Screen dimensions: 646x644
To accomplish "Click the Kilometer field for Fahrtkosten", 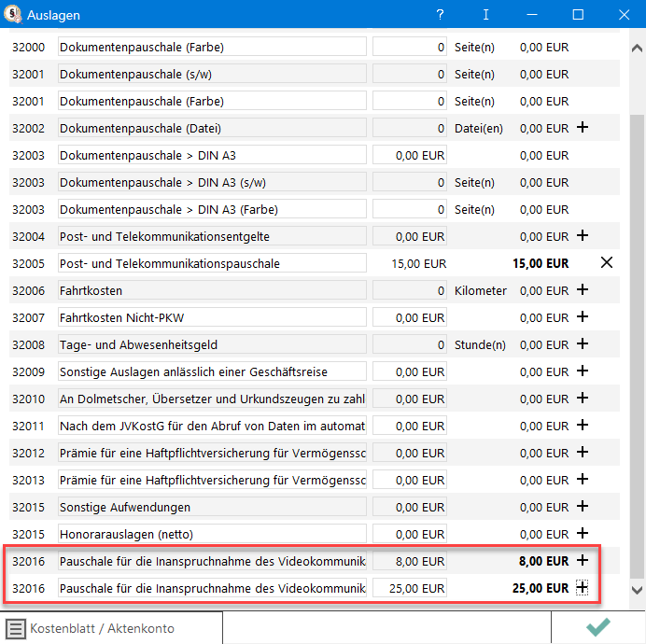I will (410, 290).
